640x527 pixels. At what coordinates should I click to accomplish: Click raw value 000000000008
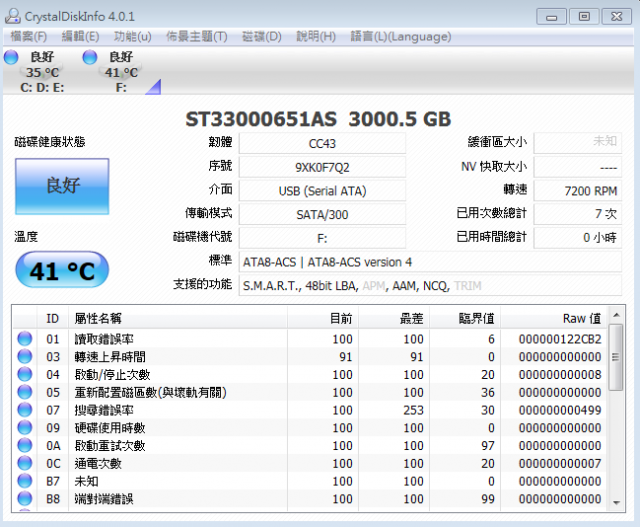560,375
